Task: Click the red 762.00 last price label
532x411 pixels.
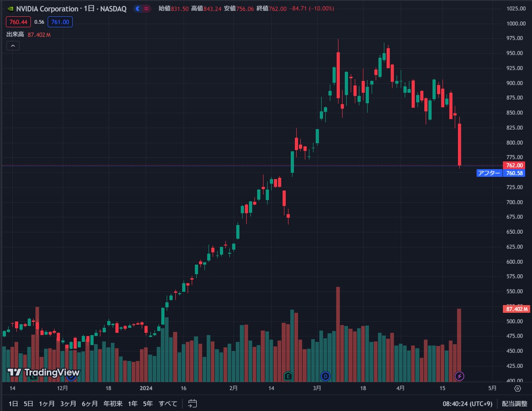Action: 514,165
